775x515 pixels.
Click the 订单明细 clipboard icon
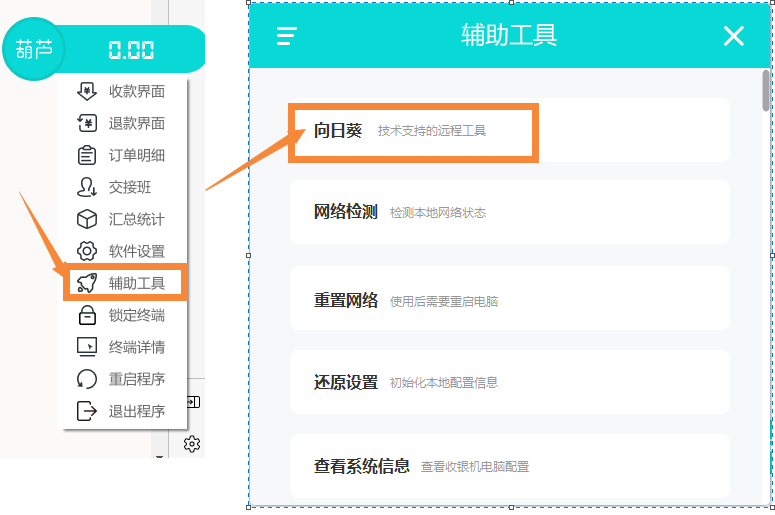click(87, 155)
